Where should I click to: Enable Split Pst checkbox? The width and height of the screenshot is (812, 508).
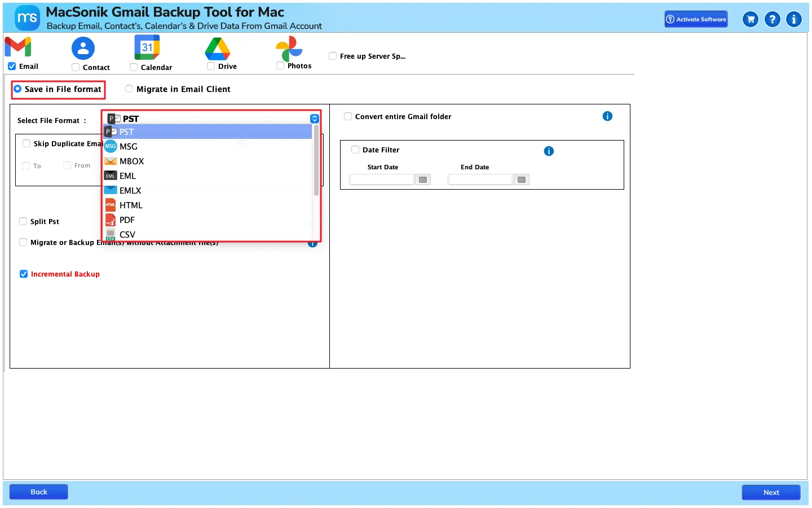[x=23, y=221]
